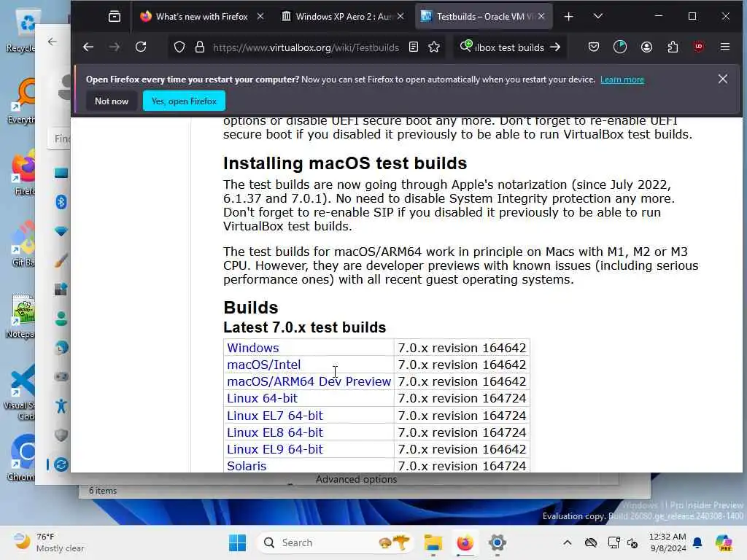This screenshot has width=747, height=560.
Task: Open the Linux EL7 64-bit link
Action: click(x=275, y=415)
